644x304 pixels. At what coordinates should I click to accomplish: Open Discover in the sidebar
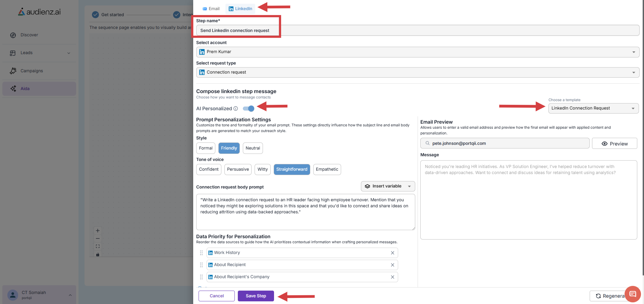click(39, 35)
